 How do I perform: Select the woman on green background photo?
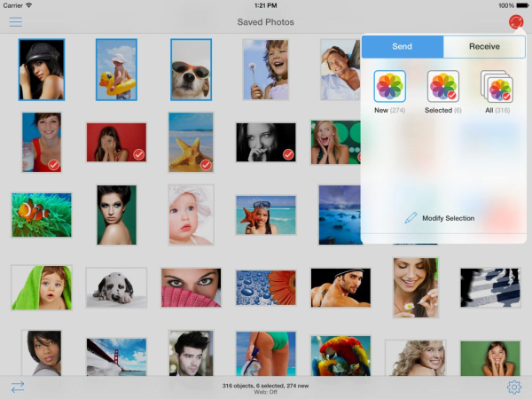click(116, 215)
